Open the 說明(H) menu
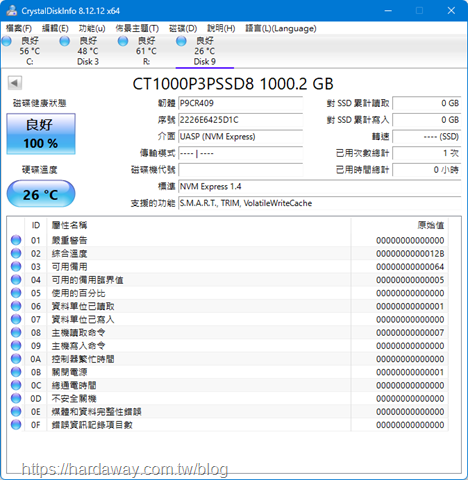 click(221, 28)
